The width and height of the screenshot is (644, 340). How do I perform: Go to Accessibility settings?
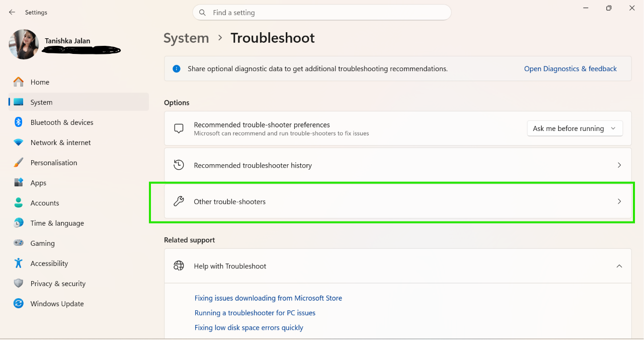pyautogui.click(x=78, y=263)
